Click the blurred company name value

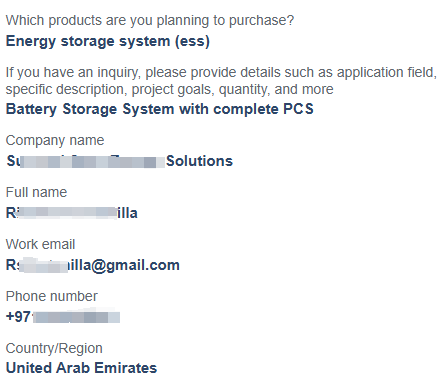[119, 161]
